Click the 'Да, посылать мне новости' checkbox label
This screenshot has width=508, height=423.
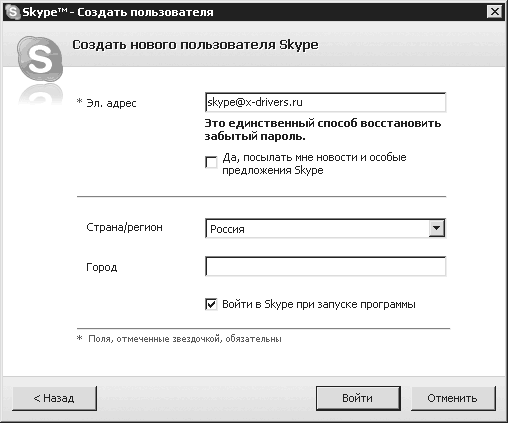(x=314, y=164)
